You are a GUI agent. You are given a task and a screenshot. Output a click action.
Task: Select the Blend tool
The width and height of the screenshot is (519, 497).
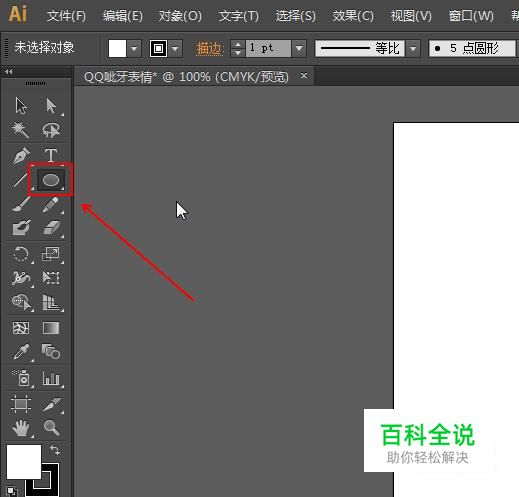[51, 351]
